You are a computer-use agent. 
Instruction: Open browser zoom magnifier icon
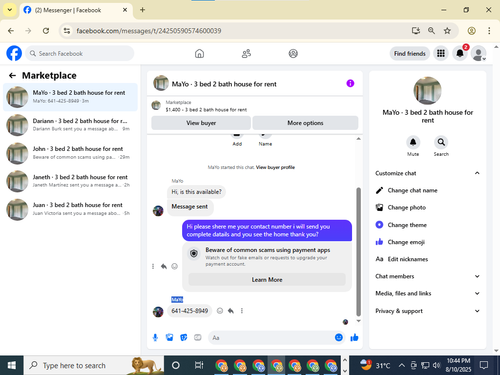(431, 31)
